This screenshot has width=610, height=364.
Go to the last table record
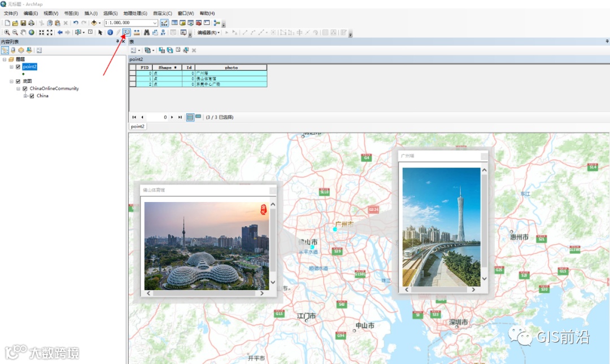[x=180, y=117]
